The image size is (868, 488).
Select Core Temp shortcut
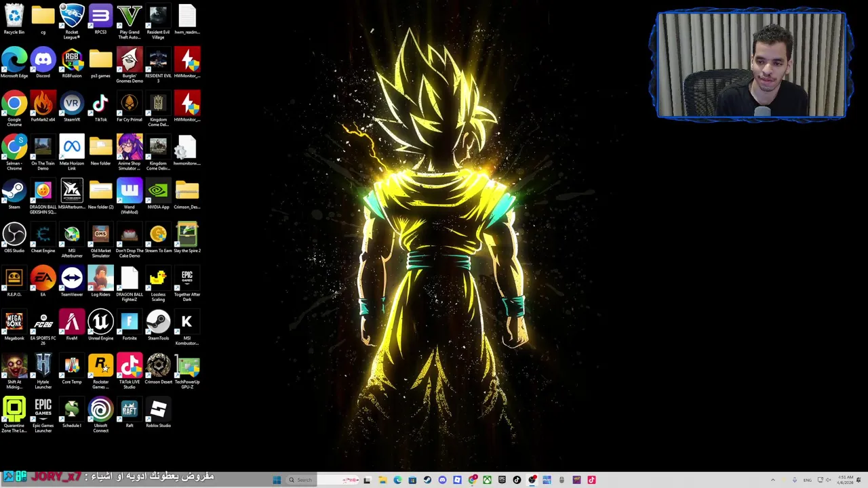point(72,369)
